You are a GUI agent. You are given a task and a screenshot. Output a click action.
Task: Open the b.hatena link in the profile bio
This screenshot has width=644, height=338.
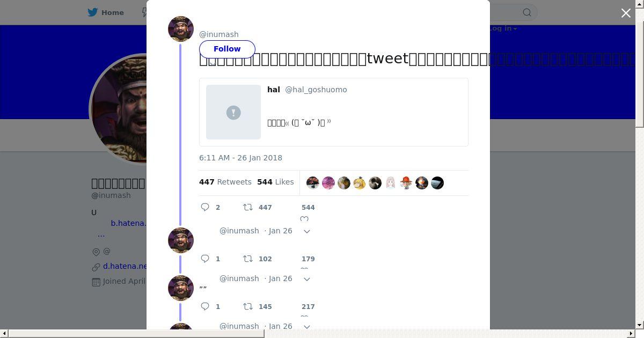128,223
